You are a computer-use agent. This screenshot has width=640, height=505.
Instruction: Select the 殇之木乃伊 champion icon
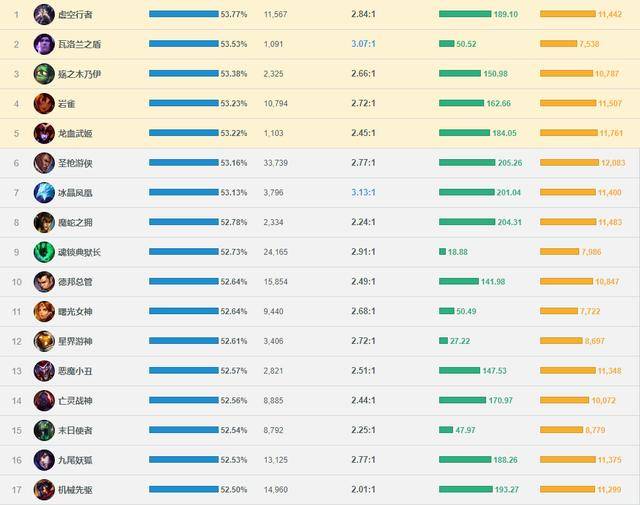pos(44,74)
